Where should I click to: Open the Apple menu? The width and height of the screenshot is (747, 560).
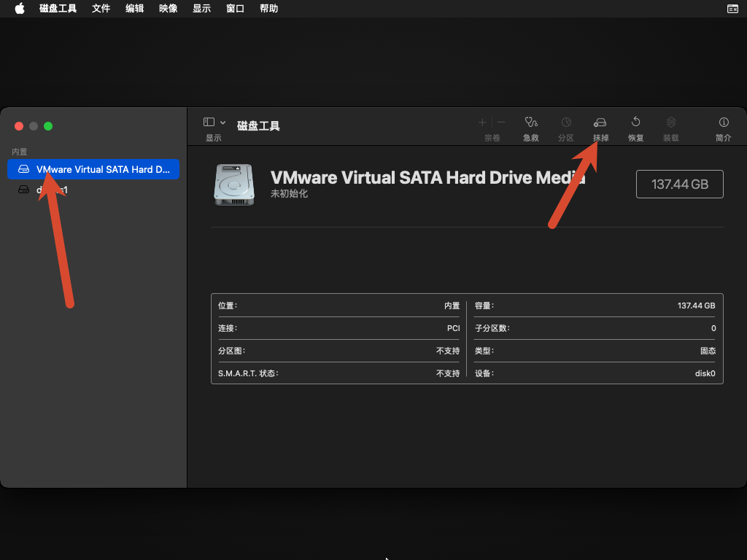point(20,9)
